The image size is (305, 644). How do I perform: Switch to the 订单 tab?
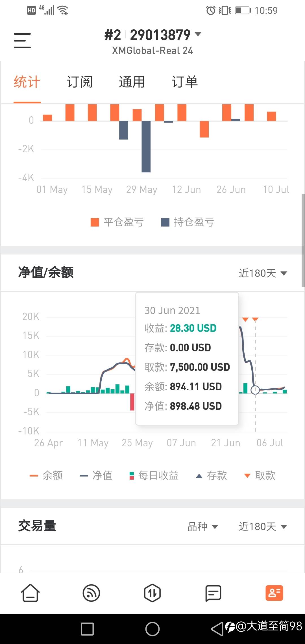(x=185, y=82)
